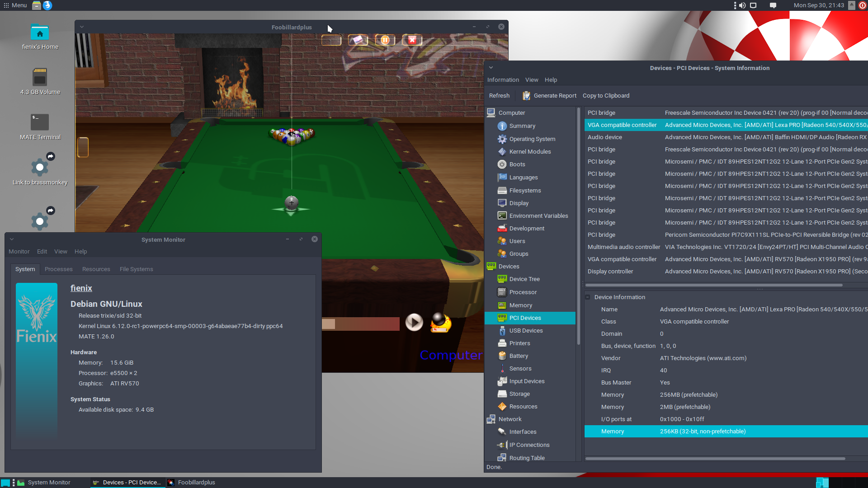868x488 pixels.
Task: Open Device Tree under Devices
Action: coord(524,279)
